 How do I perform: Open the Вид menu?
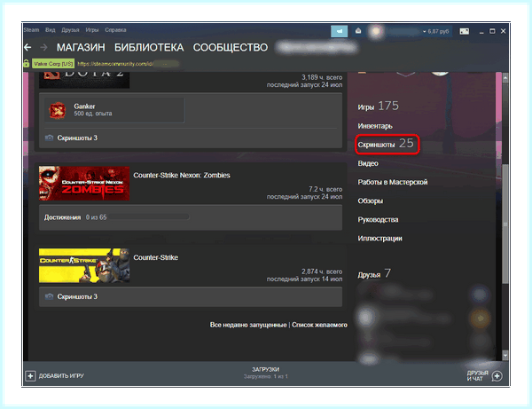pos(51,30)
